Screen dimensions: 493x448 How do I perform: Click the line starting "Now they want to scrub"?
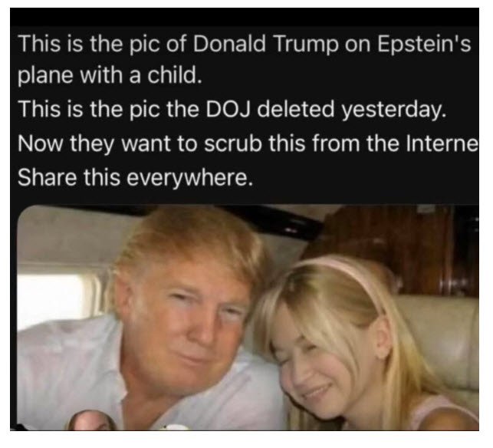pos(248,143)
